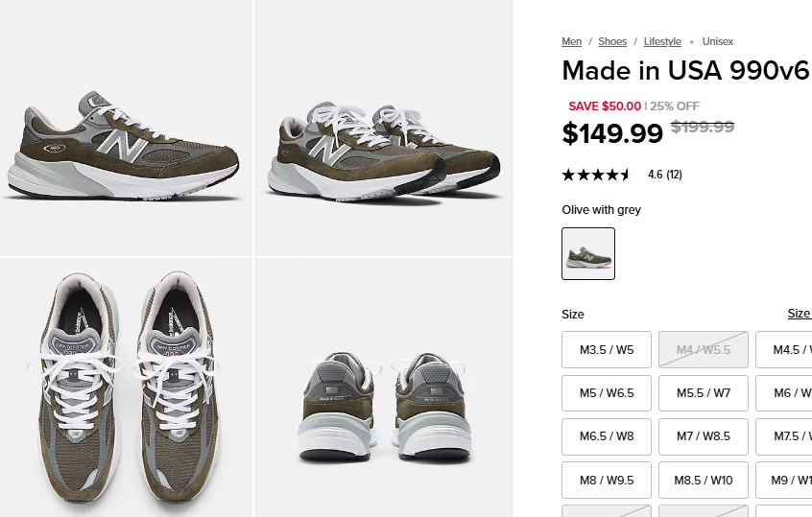812x517 pixels.
Task: Open the side-profile shoe image
Action: click(126, 128)
